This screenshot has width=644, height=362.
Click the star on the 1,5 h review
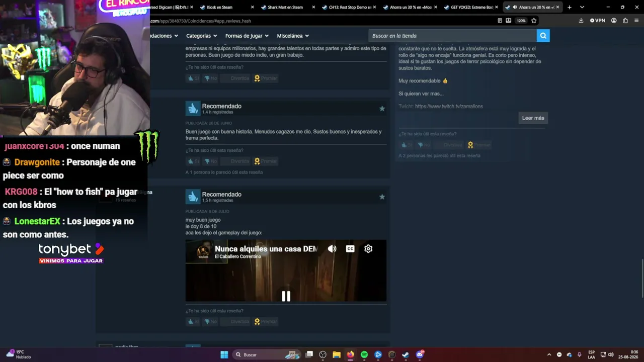pyautogui.click(x=382, y=197)
